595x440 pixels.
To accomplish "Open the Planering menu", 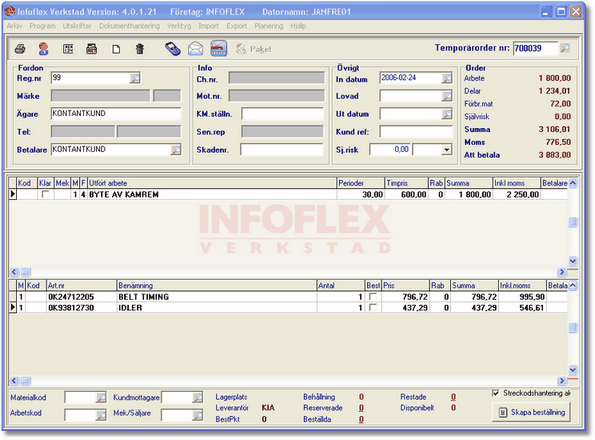I will pos(269,26).
